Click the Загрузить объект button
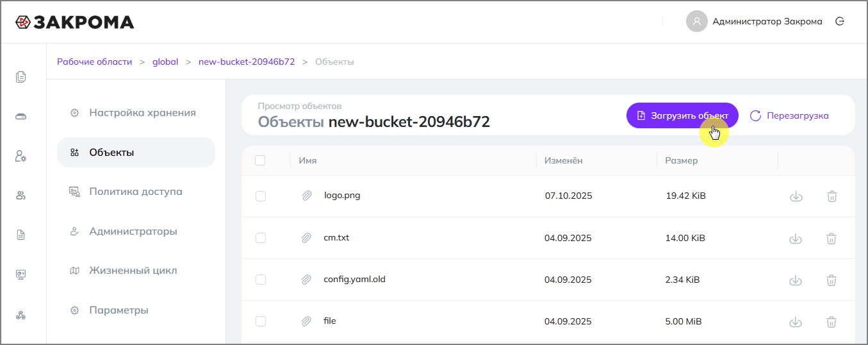 point(682,115)
